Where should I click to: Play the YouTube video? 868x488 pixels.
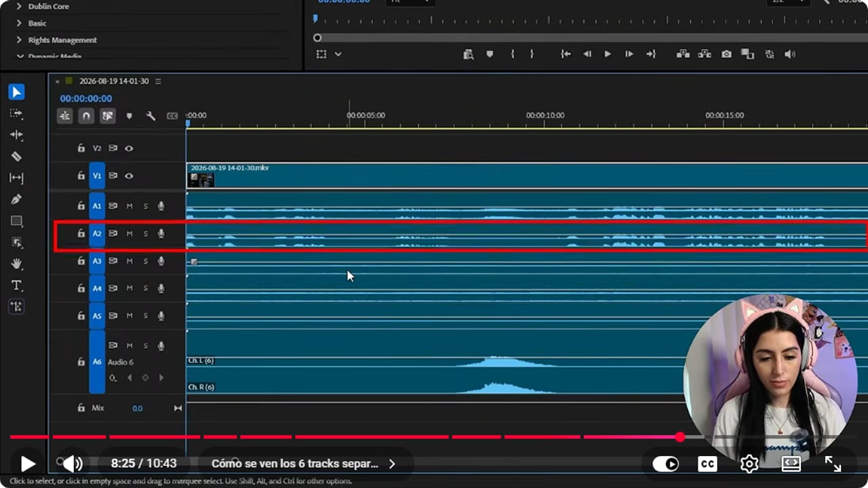pos(28,464)
